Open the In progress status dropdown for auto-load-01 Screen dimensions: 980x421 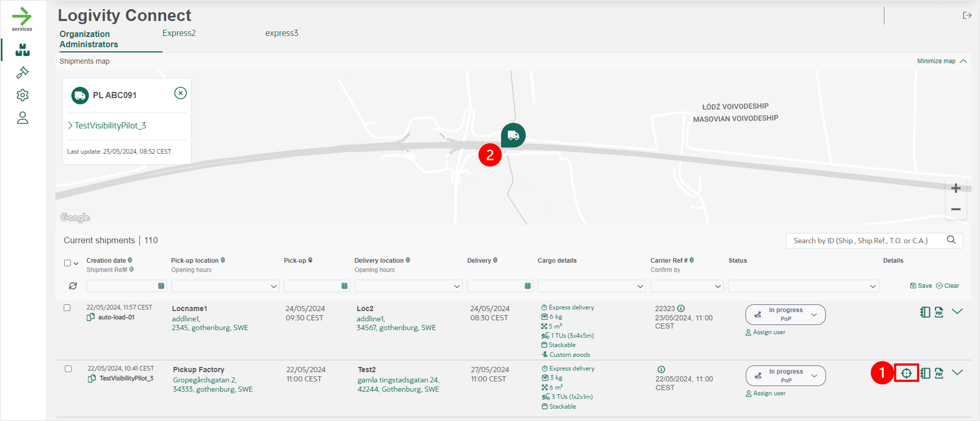pos(785,314)
